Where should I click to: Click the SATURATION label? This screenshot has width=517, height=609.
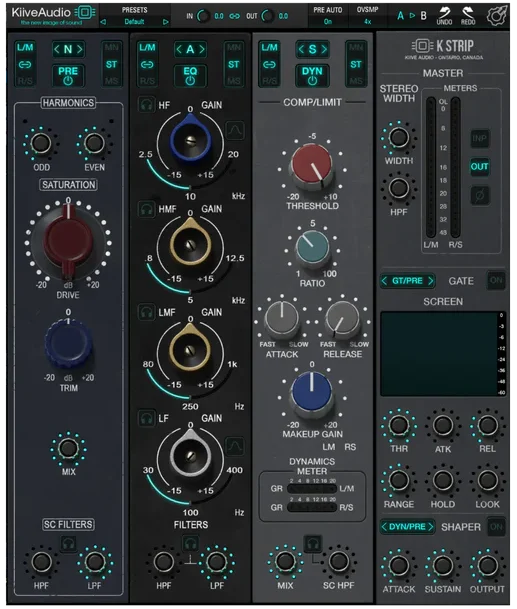68,185
